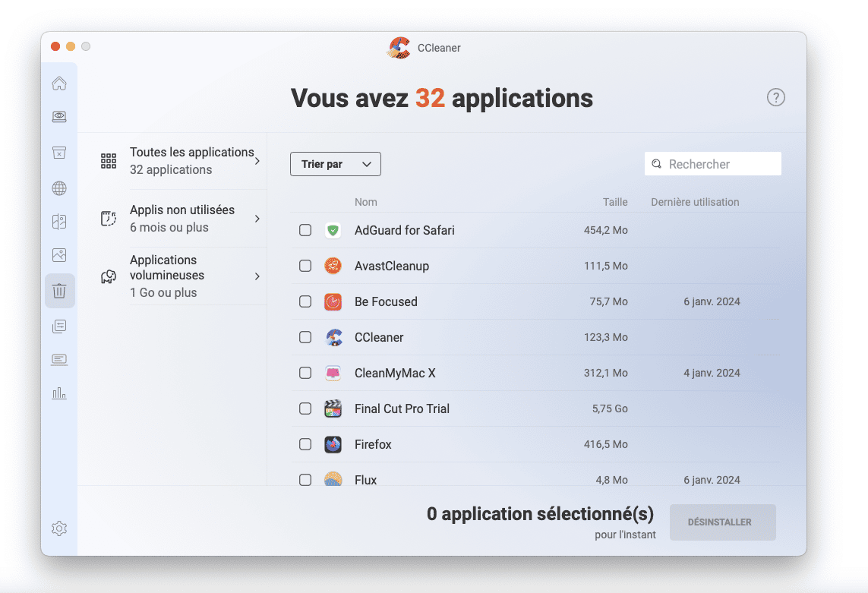
Task: Sort by the Taille column header
Action: tap(615, 202)
